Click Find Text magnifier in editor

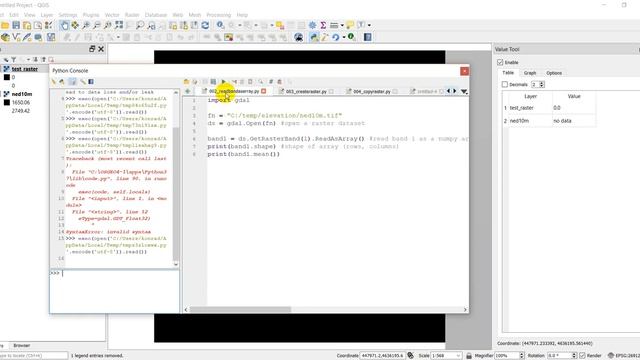(260, 82)
